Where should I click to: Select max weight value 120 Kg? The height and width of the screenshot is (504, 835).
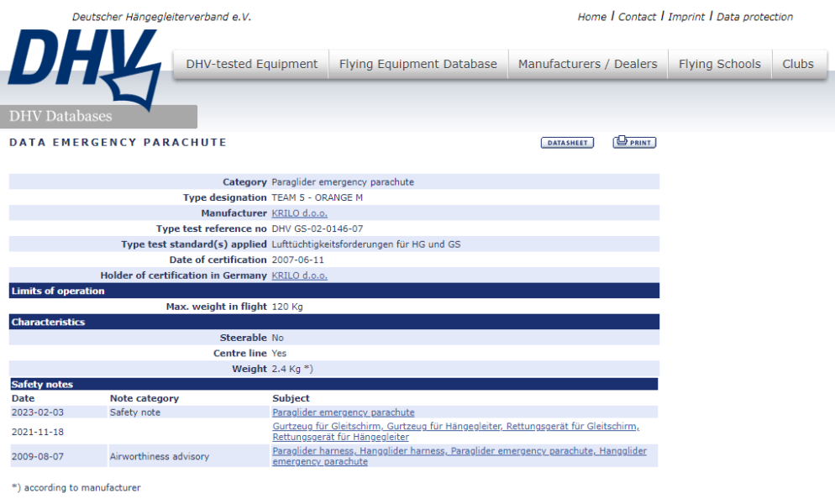[287, 307]
